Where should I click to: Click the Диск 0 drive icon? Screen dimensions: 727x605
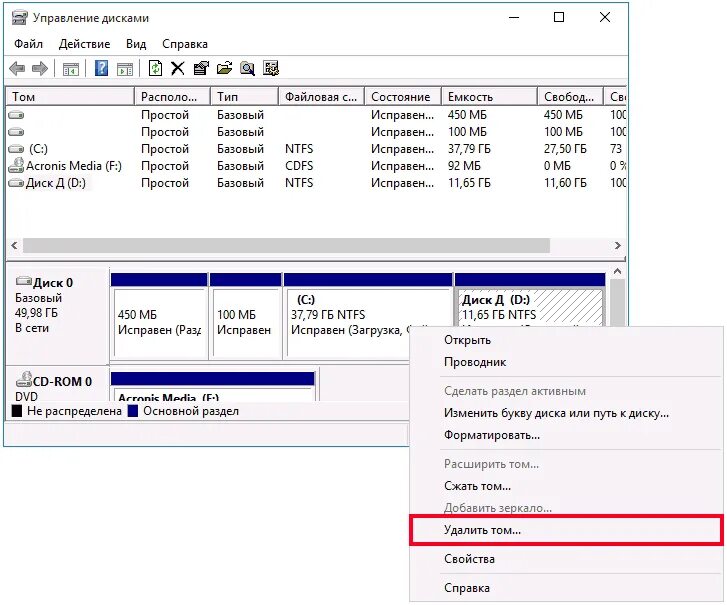[x=24, y=281]
